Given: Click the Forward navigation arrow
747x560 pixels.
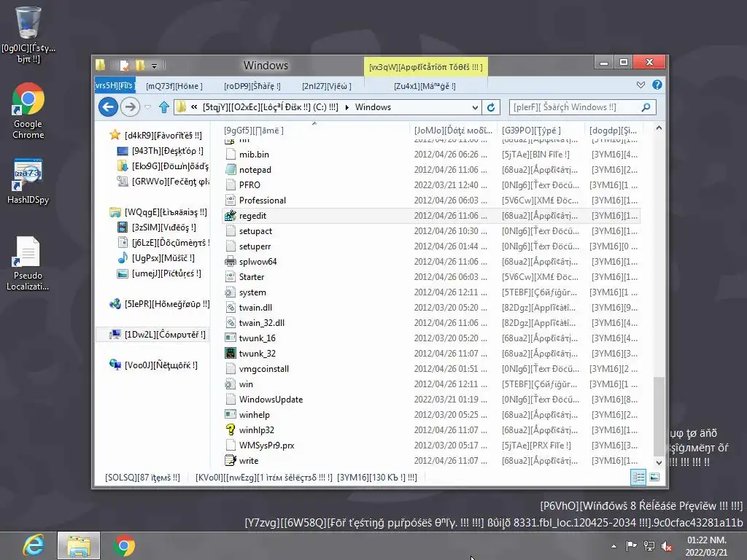Looking at the screenshot, I should (130, 106).
